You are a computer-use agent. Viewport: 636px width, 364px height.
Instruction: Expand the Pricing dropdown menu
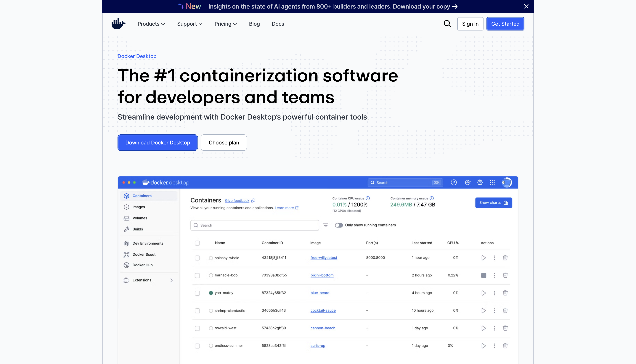click(x=226, y=24)
